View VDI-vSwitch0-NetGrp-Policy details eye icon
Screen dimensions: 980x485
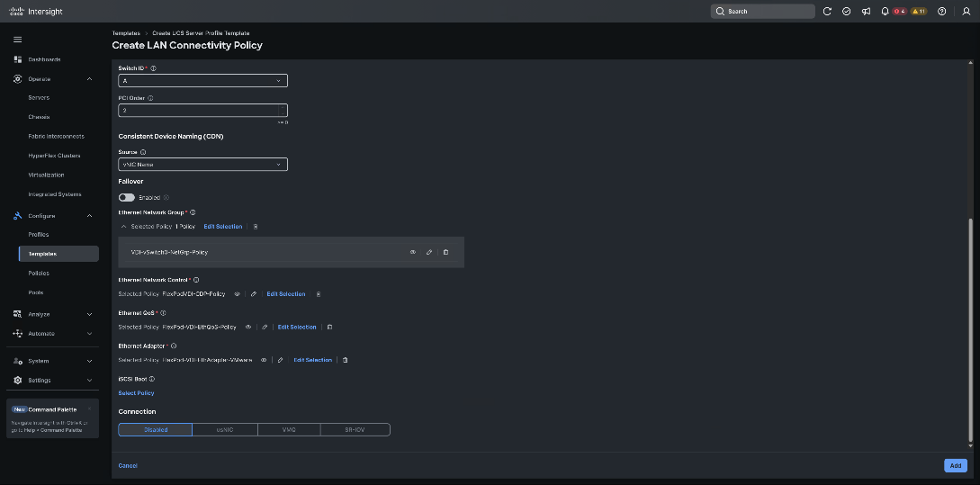[x=413, y=253]
